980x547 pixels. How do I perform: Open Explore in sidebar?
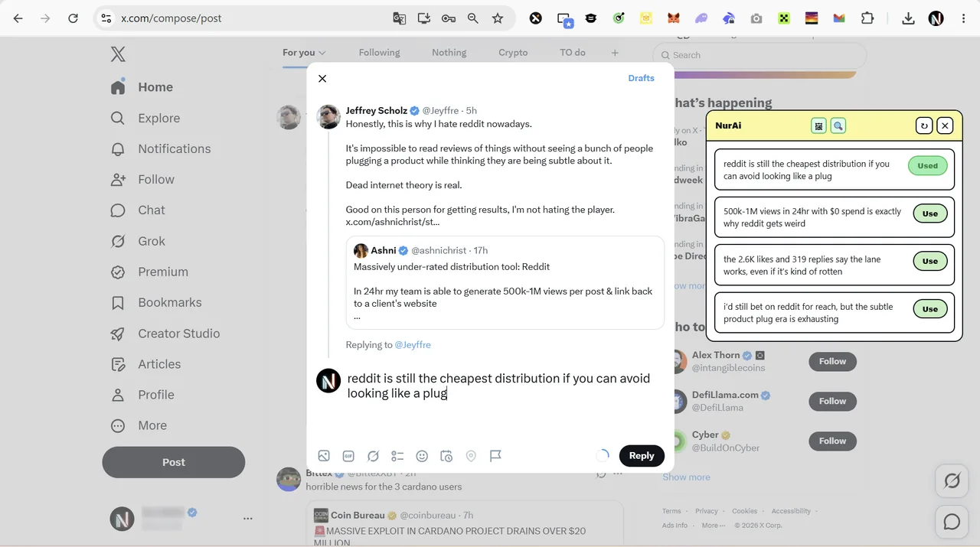pyautogui.click(x=145, y=118)
